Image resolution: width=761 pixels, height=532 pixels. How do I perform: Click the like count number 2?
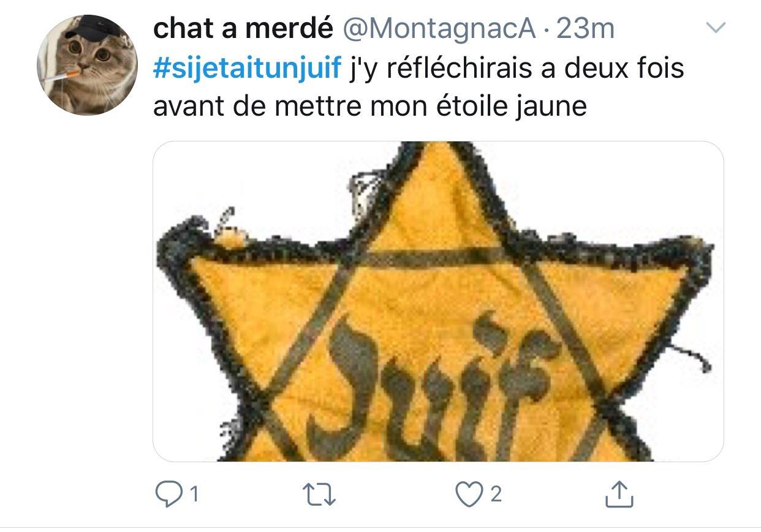(x=496, y=494)
